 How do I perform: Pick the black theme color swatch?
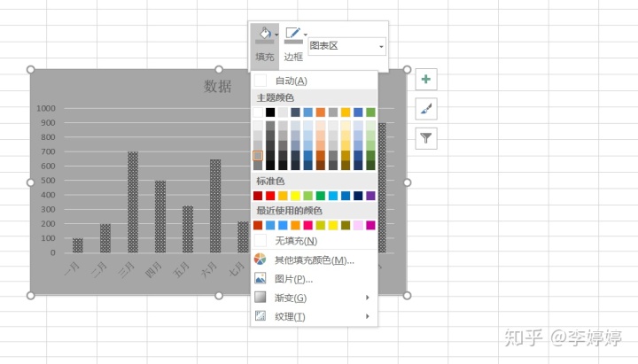point(270,112)
